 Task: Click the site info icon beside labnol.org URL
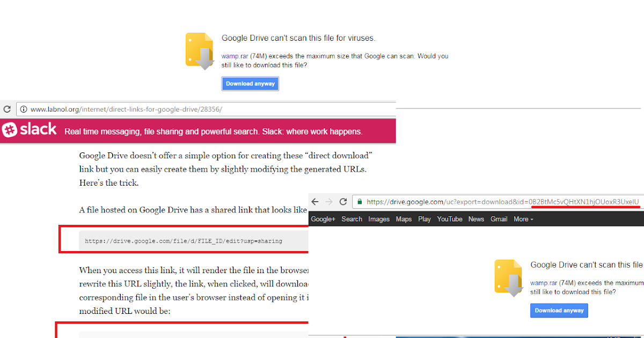coord(23,109)
